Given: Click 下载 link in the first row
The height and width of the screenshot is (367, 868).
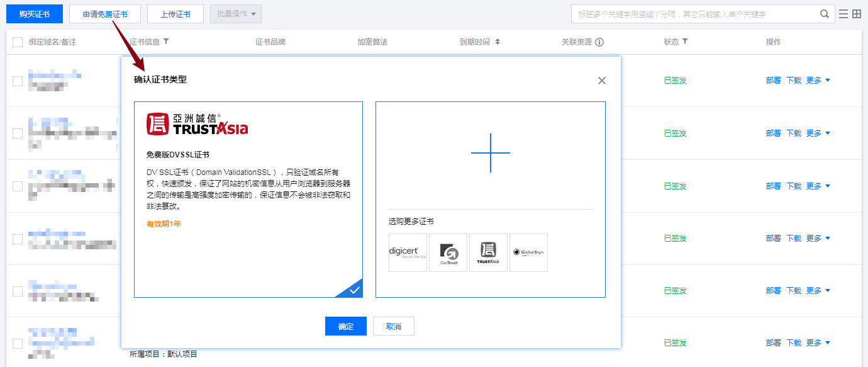Looking at the screenshot, I should [794, 81].
